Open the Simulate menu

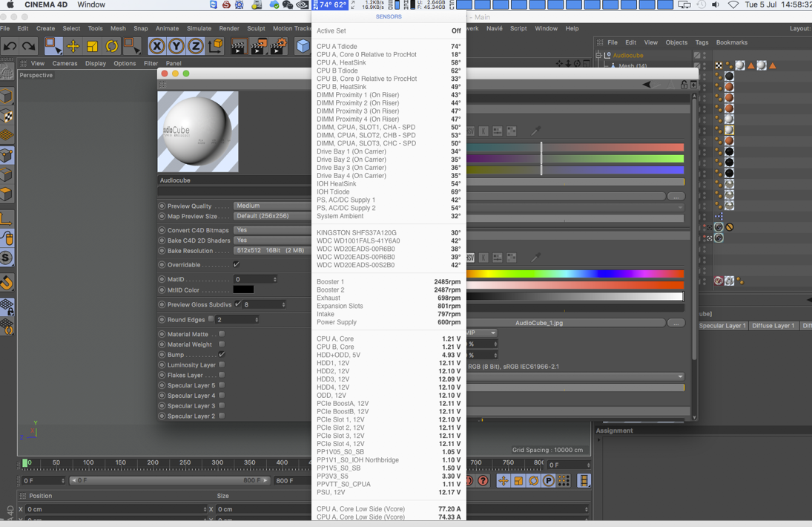pos(199,28)
